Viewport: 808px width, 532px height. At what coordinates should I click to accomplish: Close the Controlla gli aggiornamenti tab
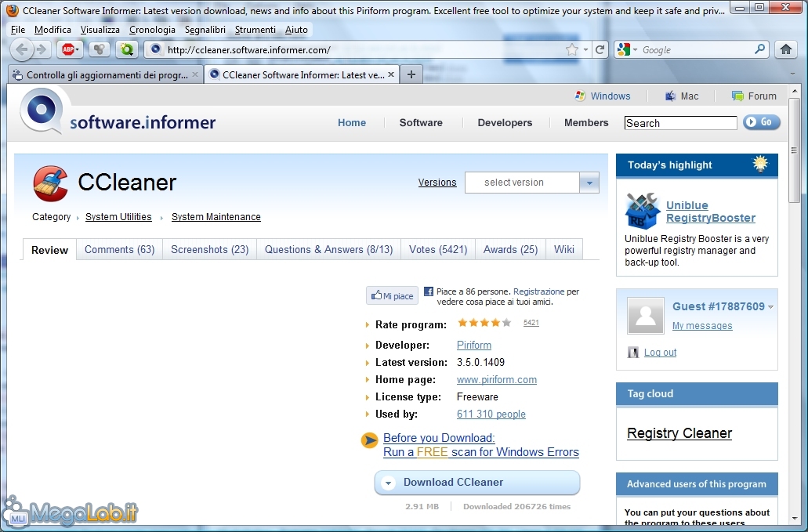click(195, 74)
